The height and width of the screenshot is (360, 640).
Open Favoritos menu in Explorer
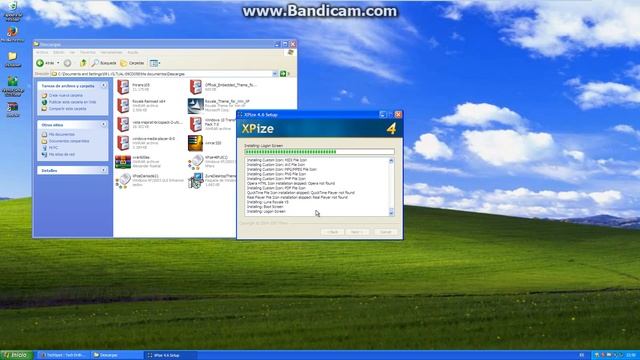pos(87,53)
